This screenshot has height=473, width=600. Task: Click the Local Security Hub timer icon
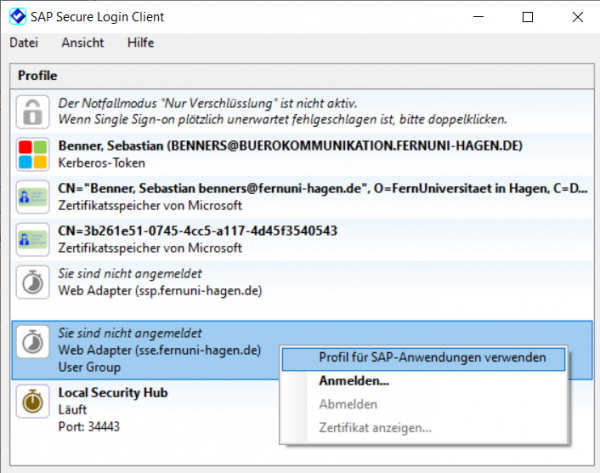[33, 401]
